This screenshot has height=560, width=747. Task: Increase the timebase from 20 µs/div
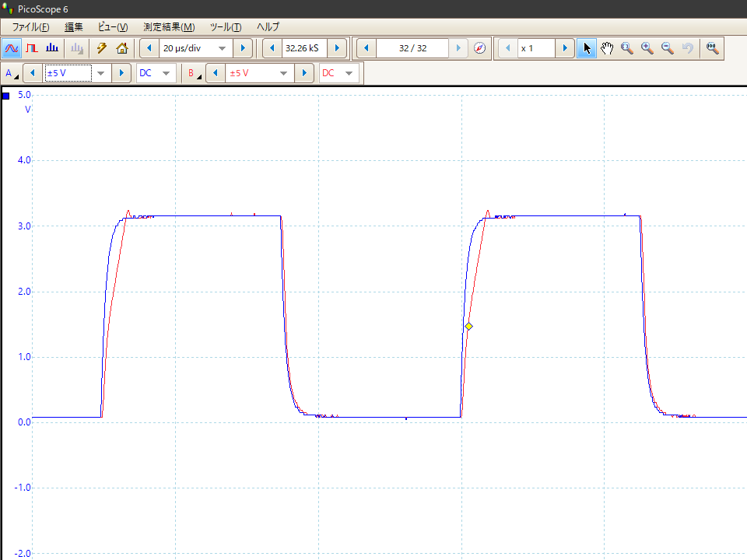[x=243, y=48]
